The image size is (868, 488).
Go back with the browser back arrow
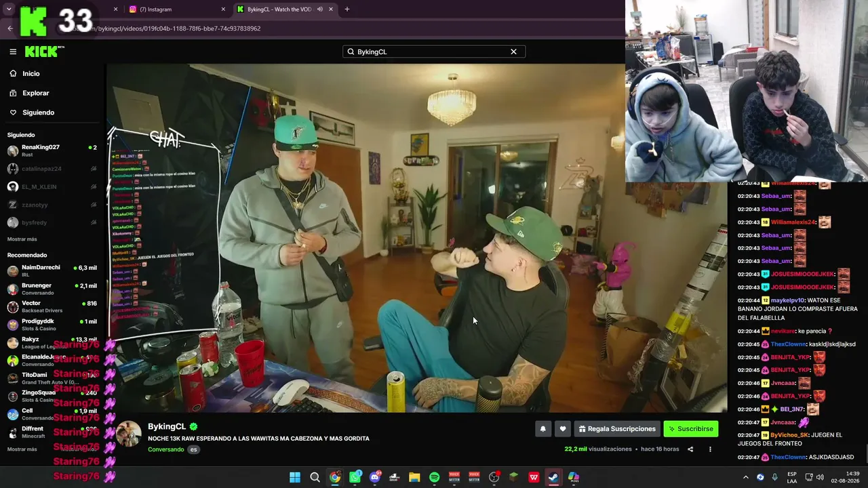10,28
